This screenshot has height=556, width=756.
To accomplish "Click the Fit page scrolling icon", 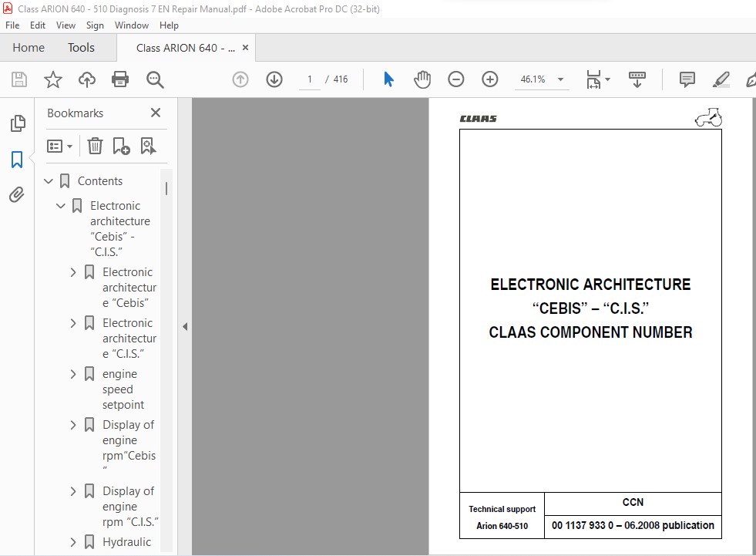I will [593, 79].
